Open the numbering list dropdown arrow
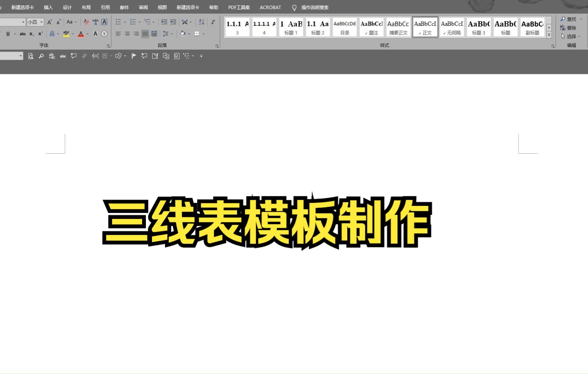Viewport: 588px width, 374px height. (x=140, y=22)
